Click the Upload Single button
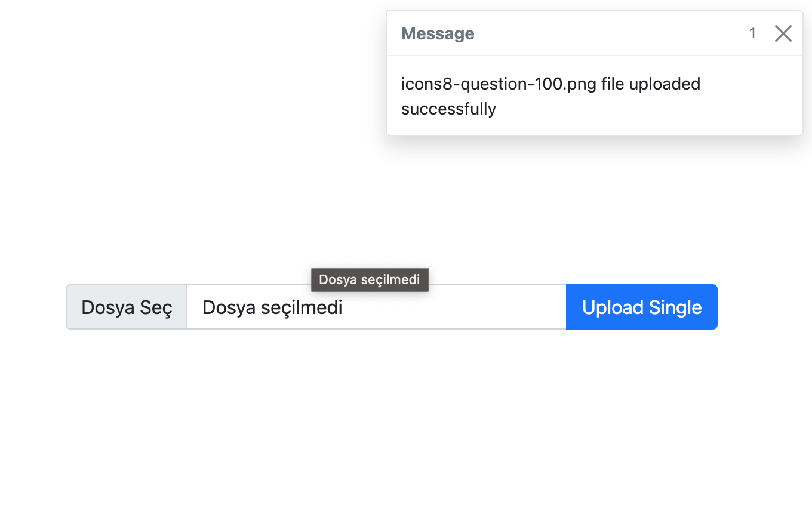Screen dimensions: 812x511 coord(642,307)
